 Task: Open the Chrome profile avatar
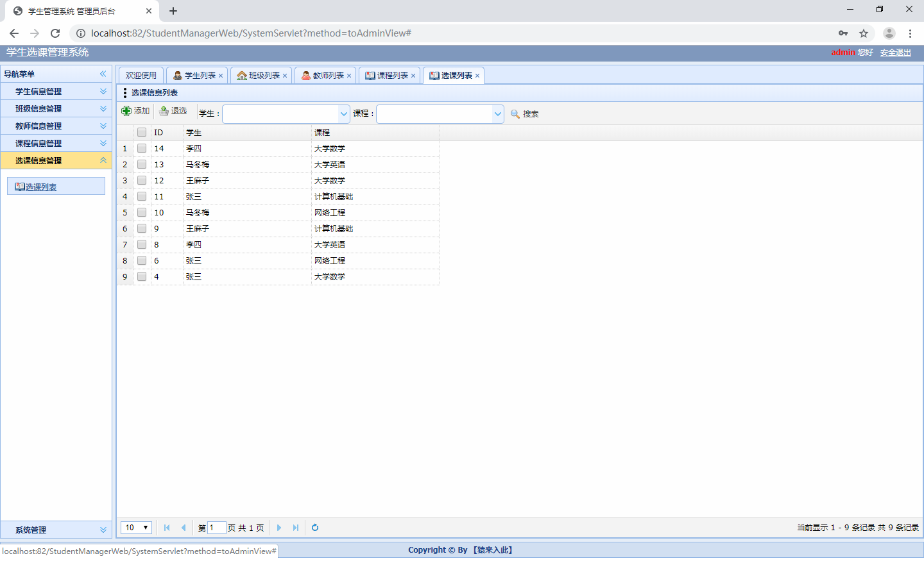889,33
